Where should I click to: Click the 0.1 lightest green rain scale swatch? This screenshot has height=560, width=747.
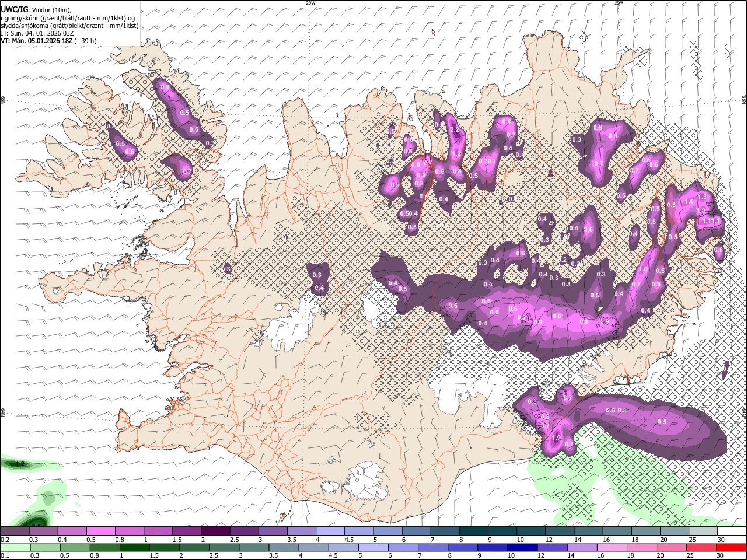pyautogui.click(x=15, y=547)
